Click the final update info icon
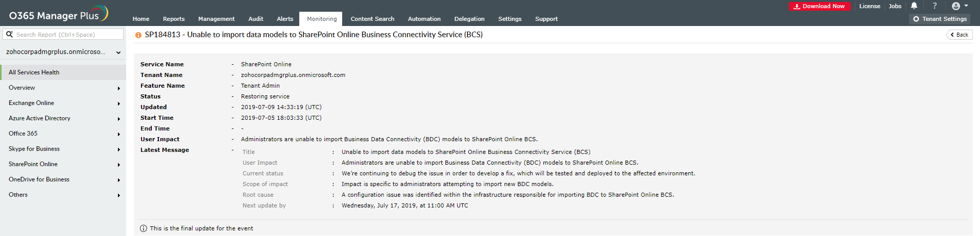 point(144,228)
